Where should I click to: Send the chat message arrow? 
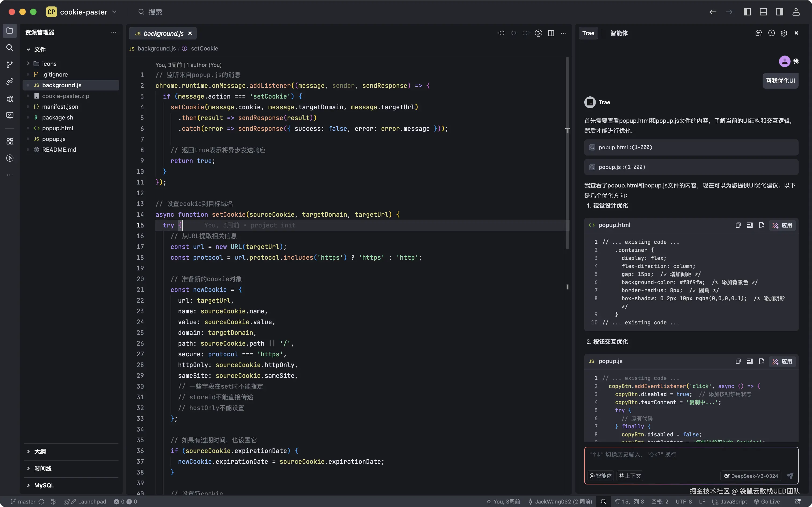pos(790,476)
